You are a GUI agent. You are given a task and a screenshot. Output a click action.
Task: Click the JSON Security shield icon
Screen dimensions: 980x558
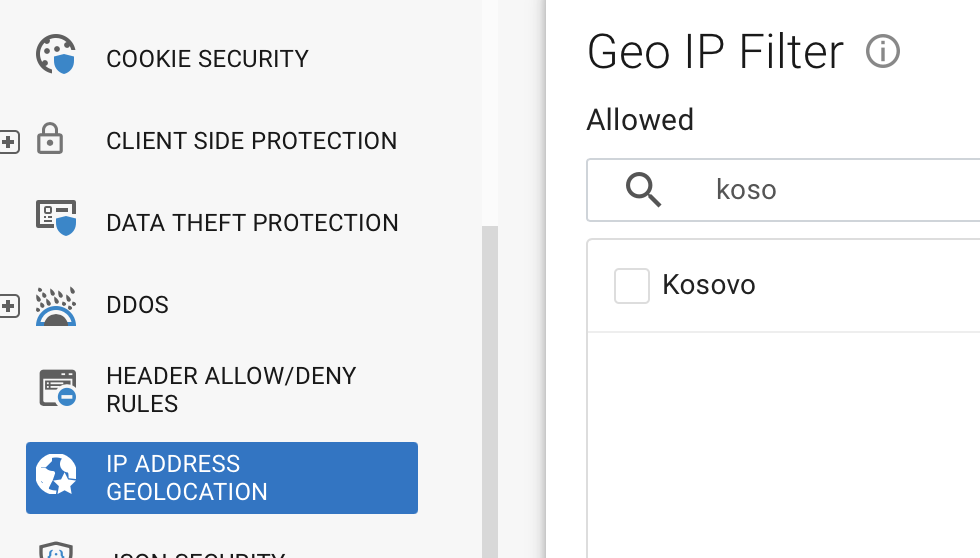56,550
